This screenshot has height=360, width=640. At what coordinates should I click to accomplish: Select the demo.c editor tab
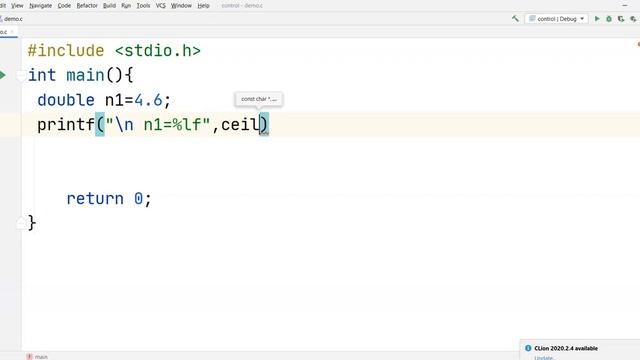pyautogui.click(x=4, y=32)
